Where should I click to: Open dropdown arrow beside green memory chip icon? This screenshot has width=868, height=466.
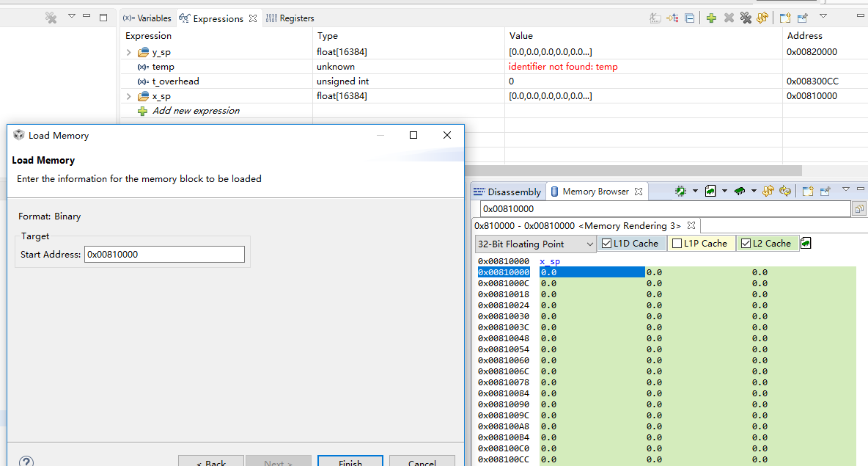point(754,191)
